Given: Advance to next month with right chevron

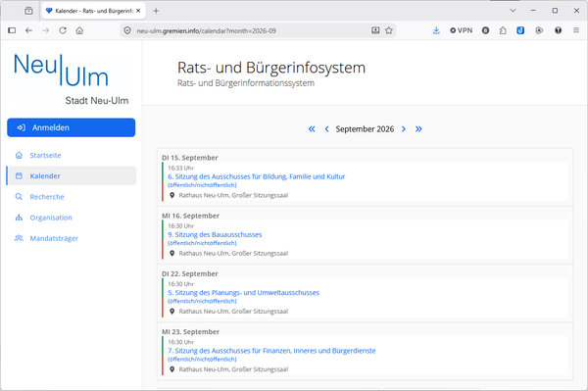Looking at the screenshot, I should pyautogui.click(x=404, y=129).
